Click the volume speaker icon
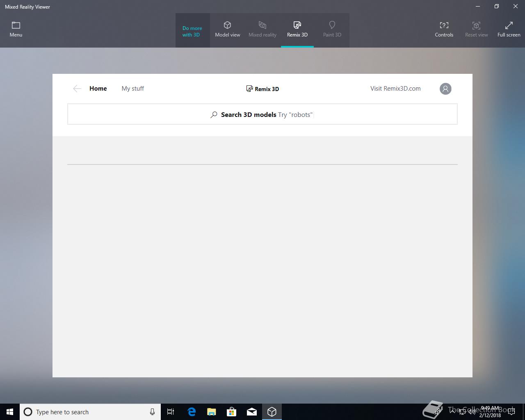525x420 pixels. 472,412
